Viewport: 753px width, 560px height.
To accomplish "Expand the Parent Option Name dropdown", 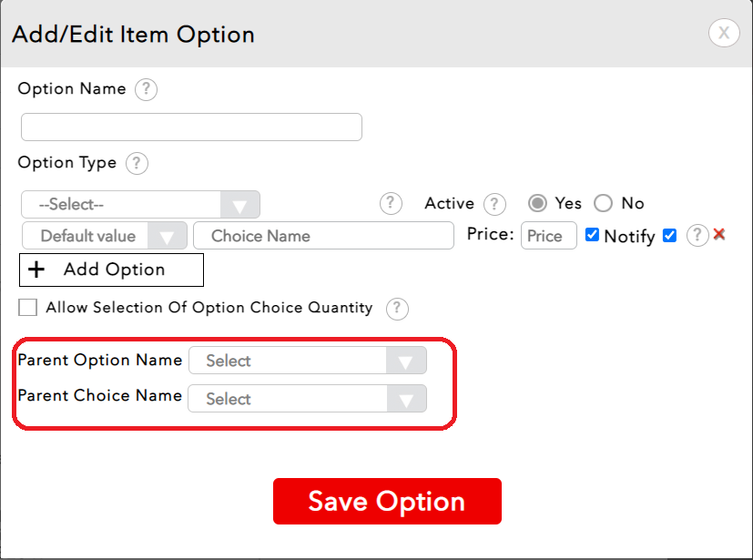I will [x=307, y=361].
